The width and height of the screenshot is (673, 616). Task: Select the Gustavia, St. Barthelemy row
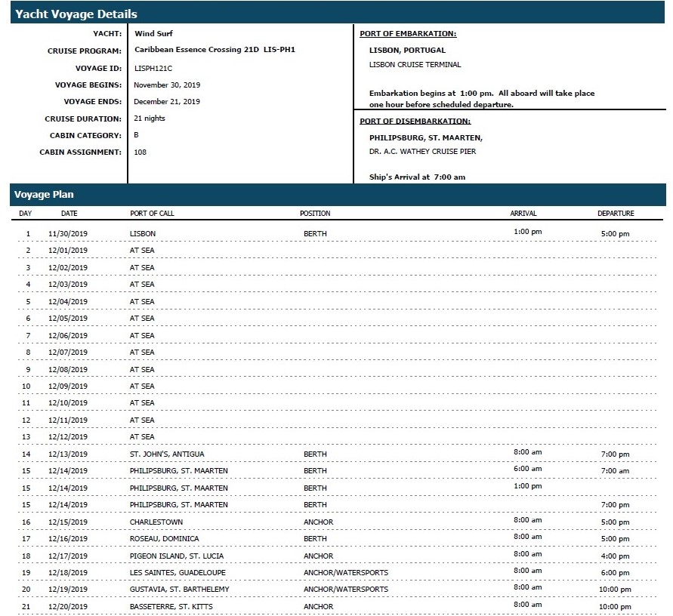tap(180, 590)
